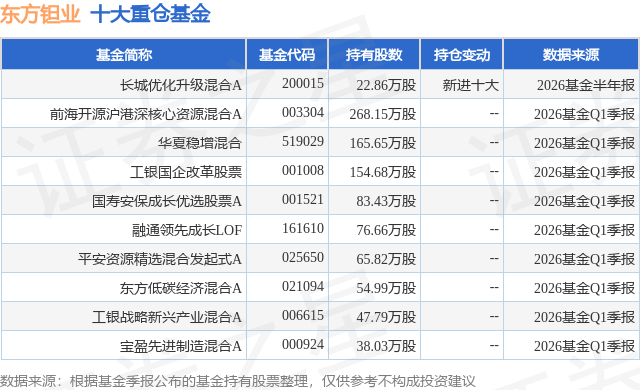The height and width of the screenshot is (390, 640).
Task: Click the 基金代码 column header
Action: point(287,55)
